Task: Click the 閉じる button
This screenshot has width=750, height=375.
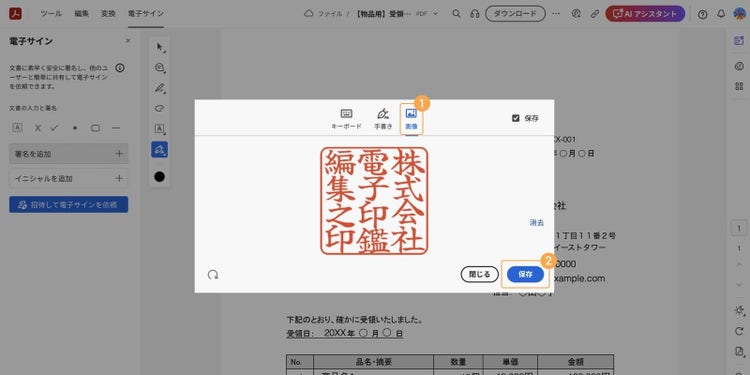Action: [479, 275]
